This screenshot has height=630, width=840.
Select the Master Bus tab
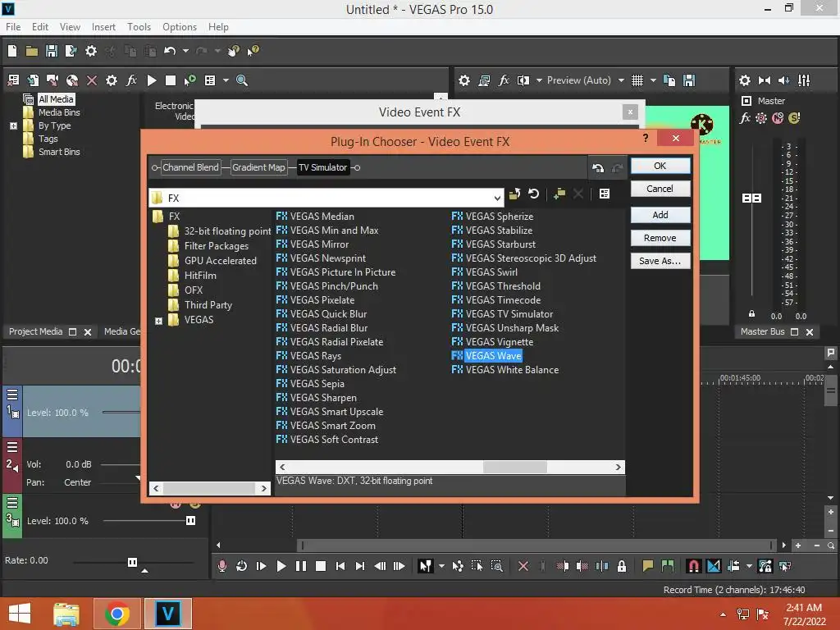tap(762, 331)
